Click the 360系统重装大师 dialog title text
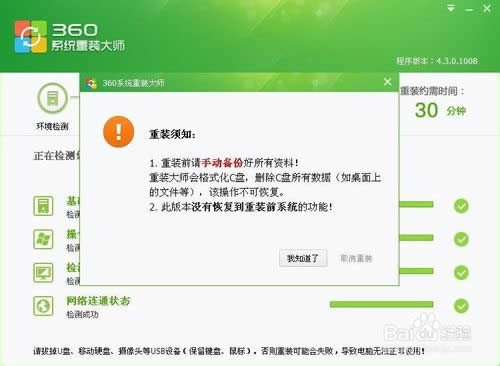Viewport: 500px width, 366px height. [x=133, y=83]
